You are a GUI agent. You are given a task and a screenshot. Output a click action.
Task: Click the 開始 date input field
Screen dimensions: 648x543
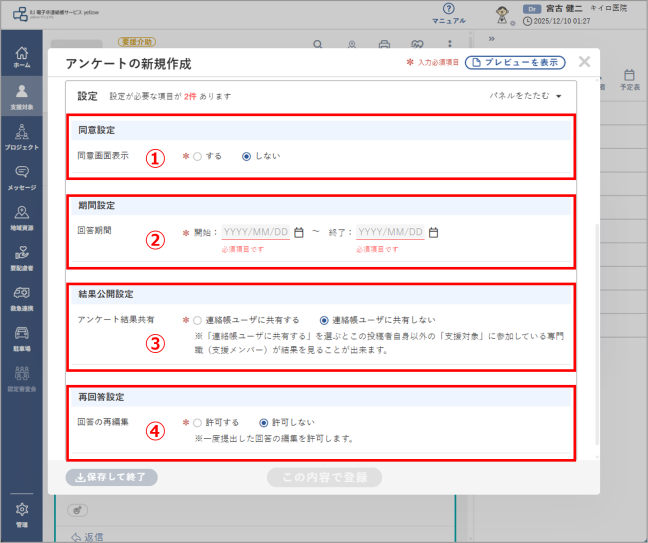256,232
